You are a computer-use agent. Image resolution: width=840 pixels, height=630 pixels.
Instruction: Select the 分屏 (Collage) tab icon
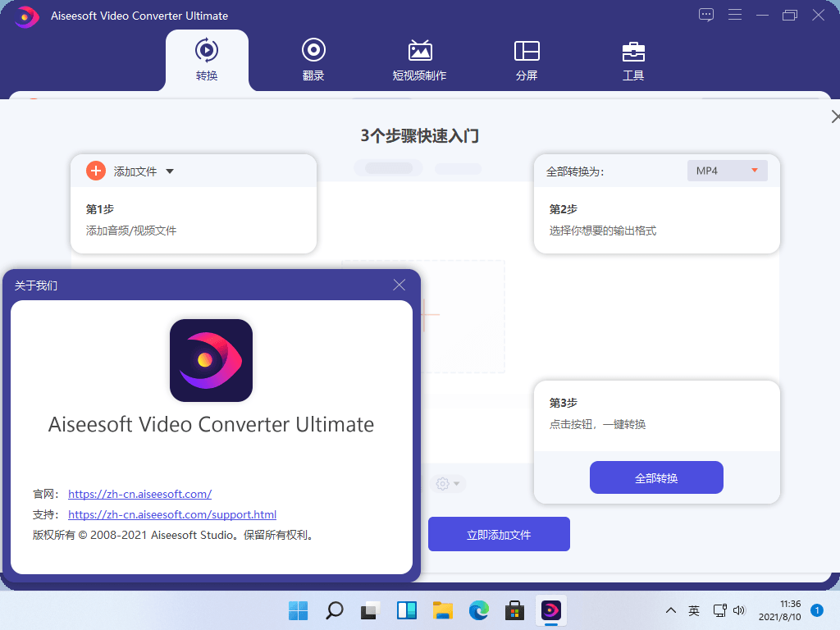(x=527, y=52)
